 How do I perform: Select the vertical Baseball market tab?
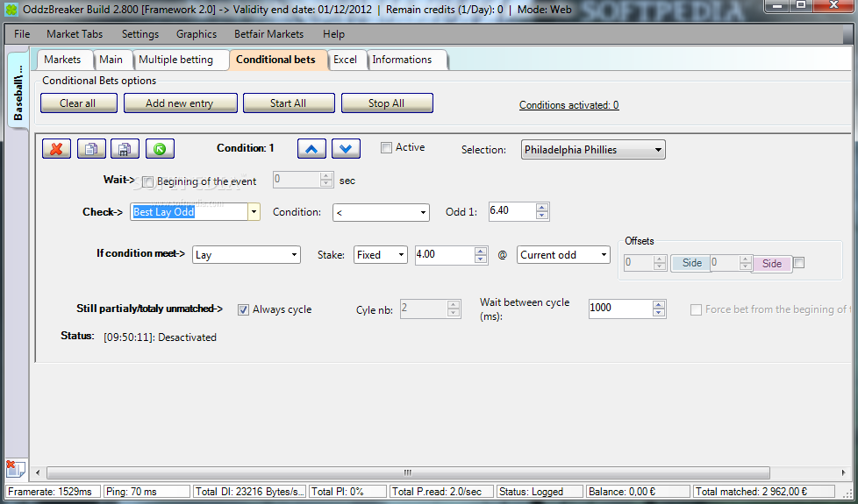tap(18, 92)
